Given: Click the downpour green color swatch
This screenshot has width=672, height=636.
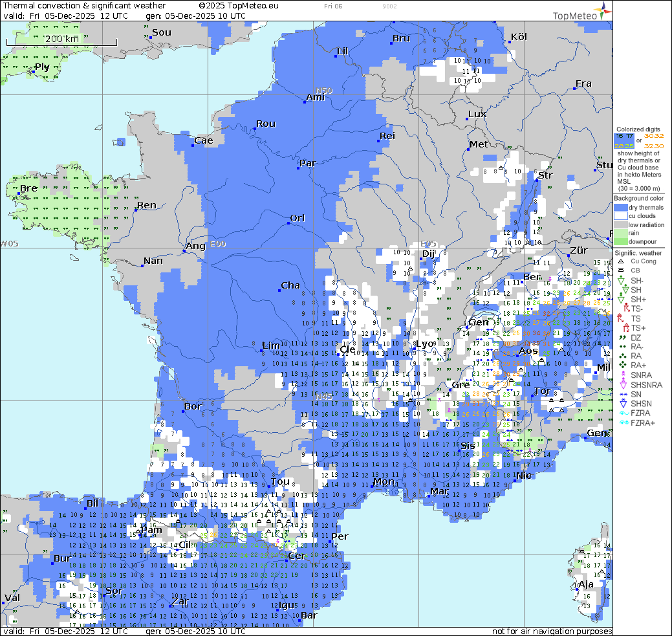Looking at the screenshot, I should [620, 241].
